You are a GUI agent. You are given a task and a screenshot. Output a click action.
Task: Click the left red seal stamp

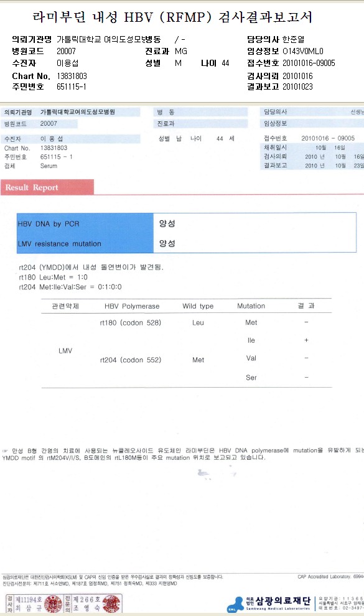pos(54,604)
